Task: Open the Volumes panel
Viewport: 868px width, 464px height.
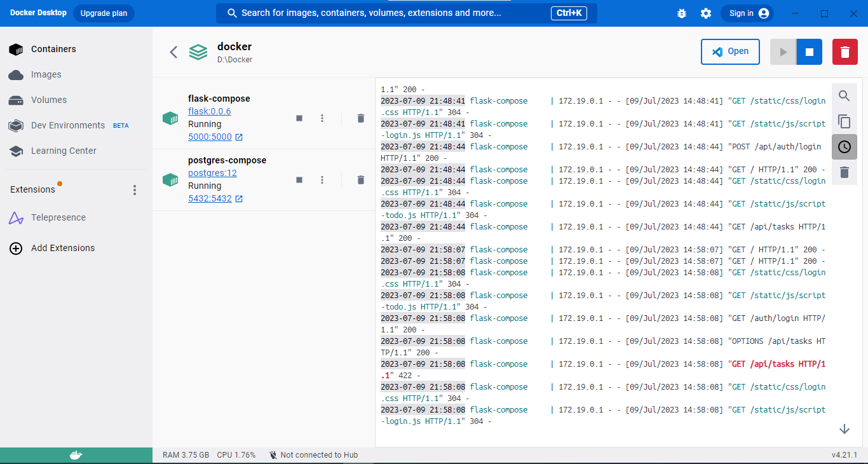Action: point(48,100)
